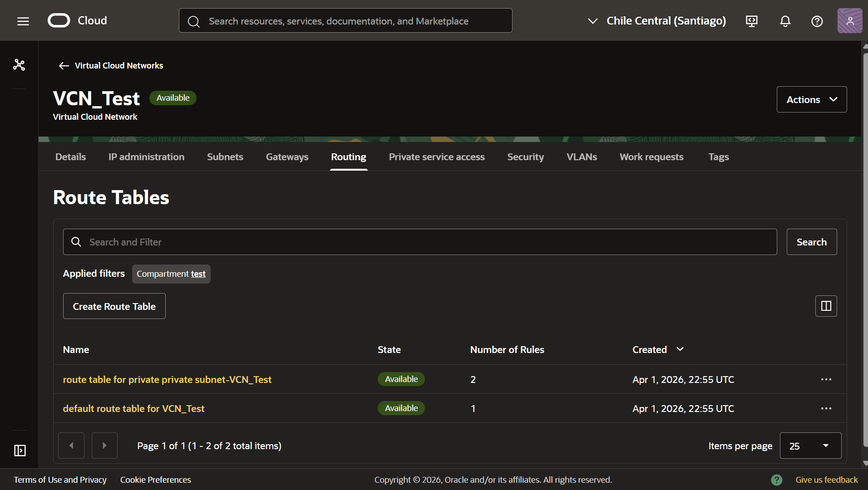Open the help question mark menu
868x490 pixels.
pyautogui.click(x=817, y=21)
